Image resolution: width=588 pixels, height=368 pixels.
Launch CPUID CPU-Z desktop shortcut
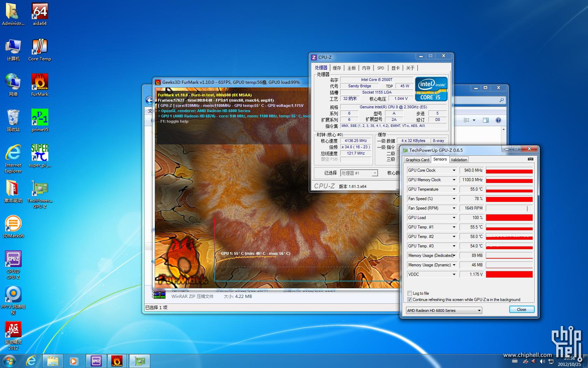pos(13,265)
